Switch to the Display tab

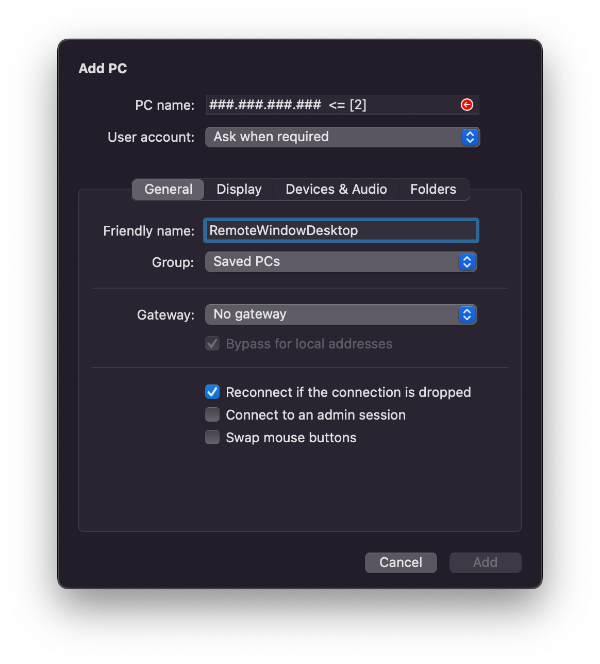[x=239, y=189]
